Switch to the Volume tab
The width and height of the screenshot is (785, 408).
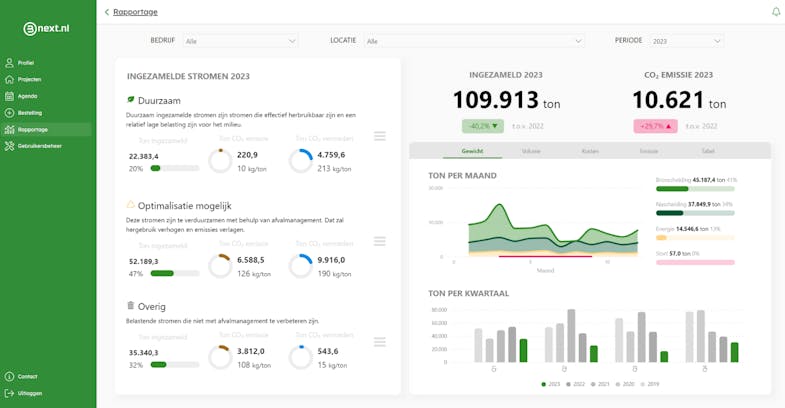(x=531, y=151)
